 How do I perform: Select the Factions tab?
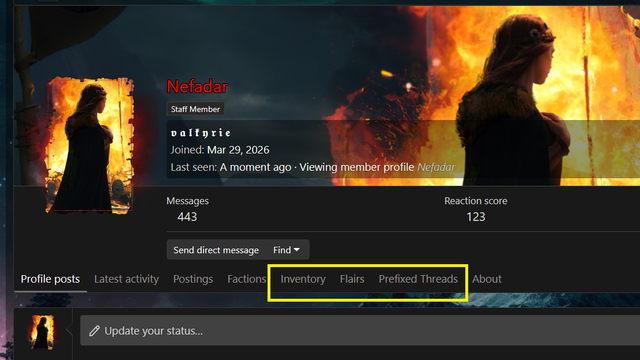click(247, 279)
